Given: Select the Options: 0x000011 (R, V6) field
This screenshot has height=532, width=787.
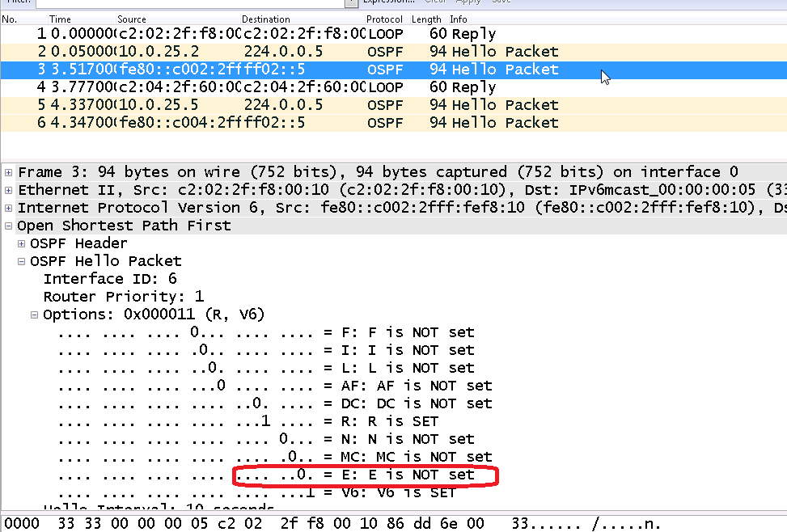Looking at the screenshot, I should click(x=154, y=315).
